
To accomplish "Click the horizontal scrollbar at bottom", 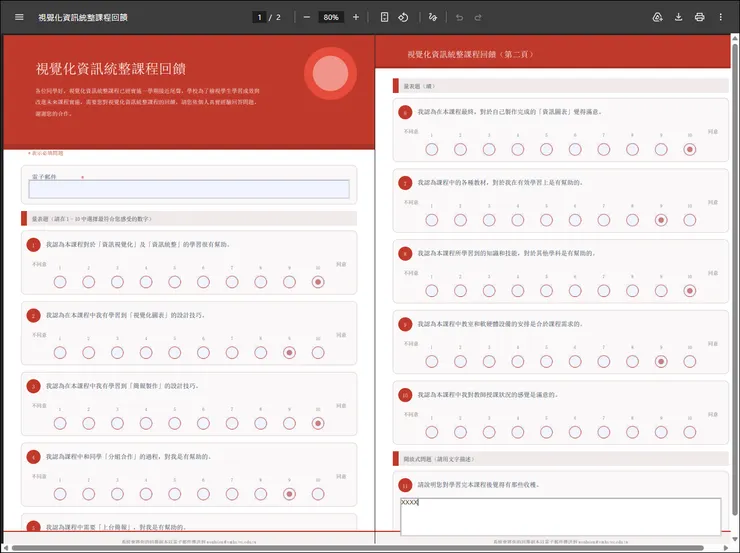I will pyautogui.click(x=357, y=548).
